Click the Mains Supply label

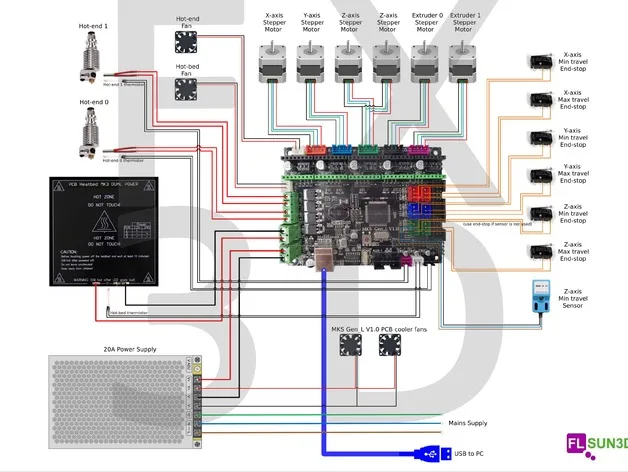(468, 424)
